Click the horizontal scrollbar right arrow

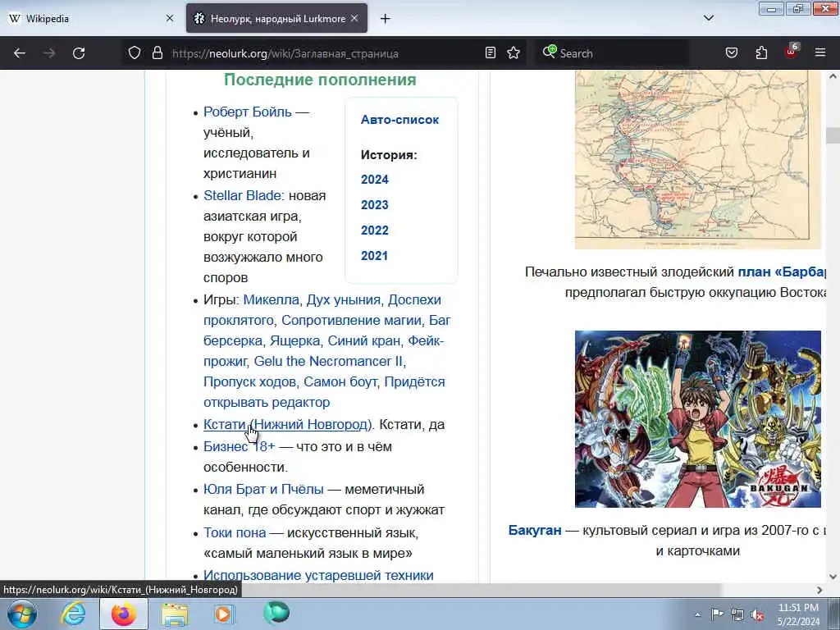click(819, 590)
